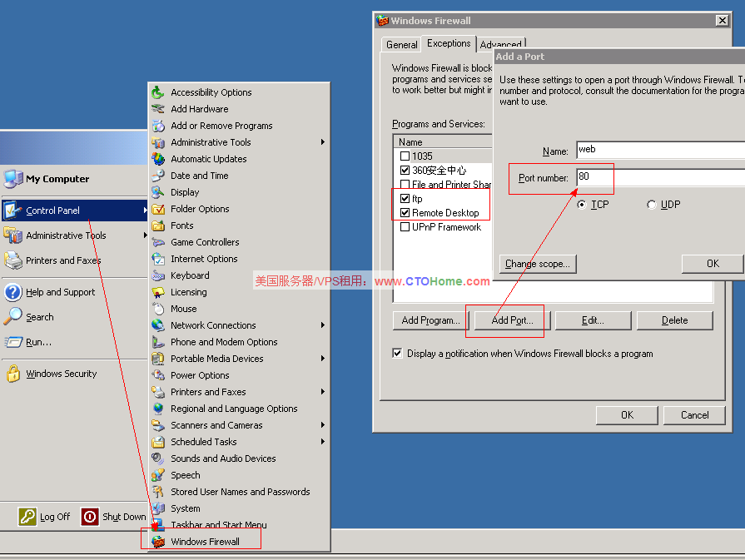Open Printers and Faxes in Start menu
Screen dimensions: 745x560
pyautogui.click(x=63, y=260)
